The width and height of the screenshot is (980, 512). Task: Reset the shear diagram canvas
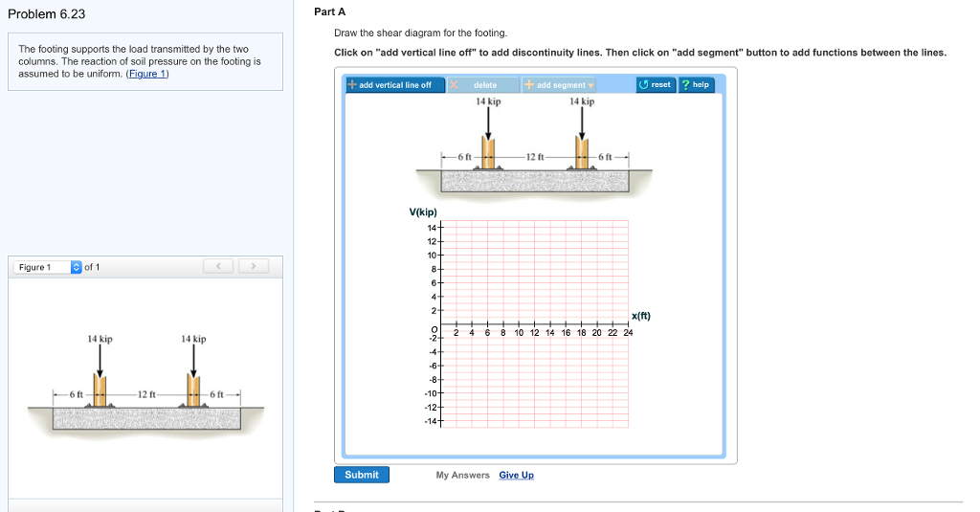656,85
